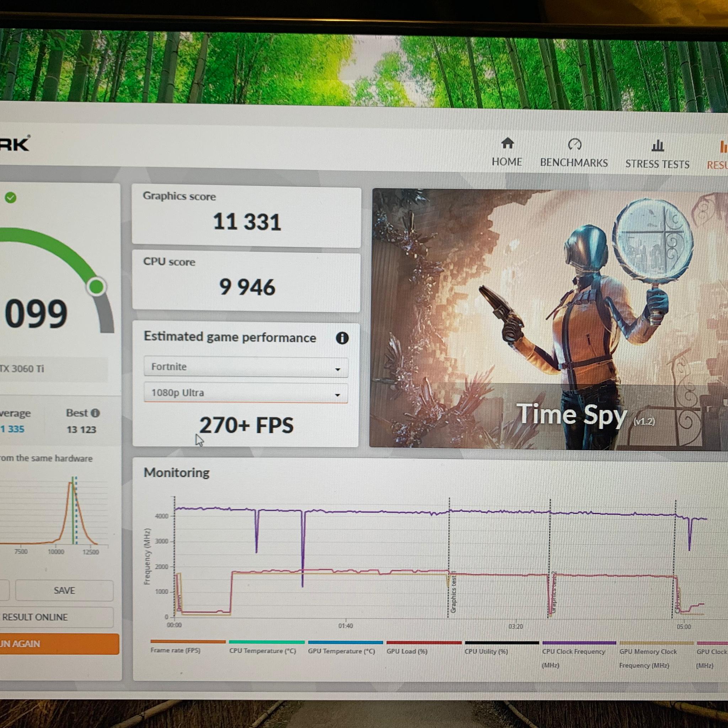Click the orange Run Again button
Viewport: 728px width, 728px height.
coord(59,644)
